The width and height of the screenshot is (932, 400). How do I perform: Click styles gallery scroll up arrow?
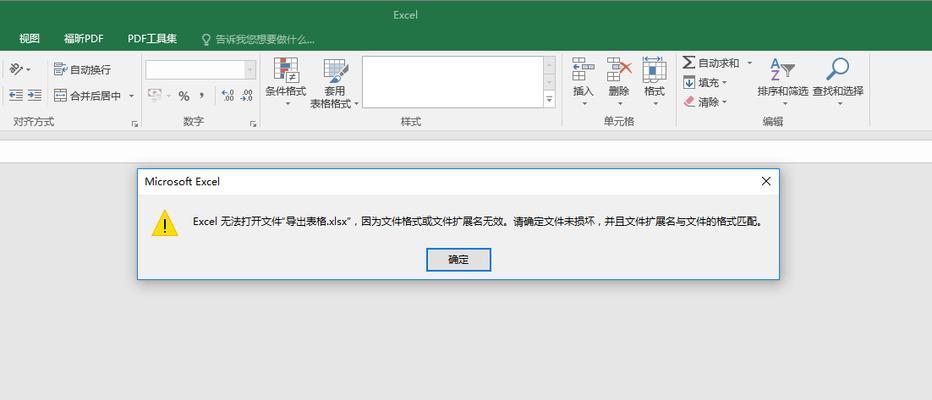click(x=549, y=64)
